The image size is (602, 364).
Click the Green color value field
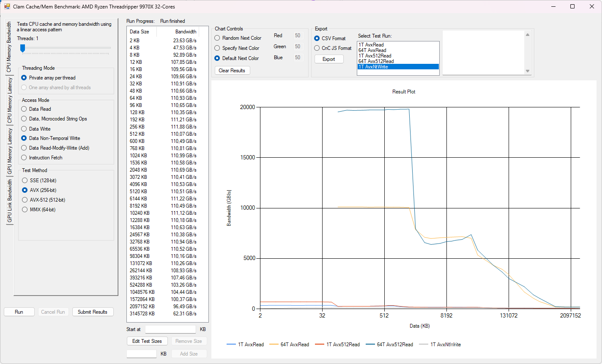click(298, 47)
